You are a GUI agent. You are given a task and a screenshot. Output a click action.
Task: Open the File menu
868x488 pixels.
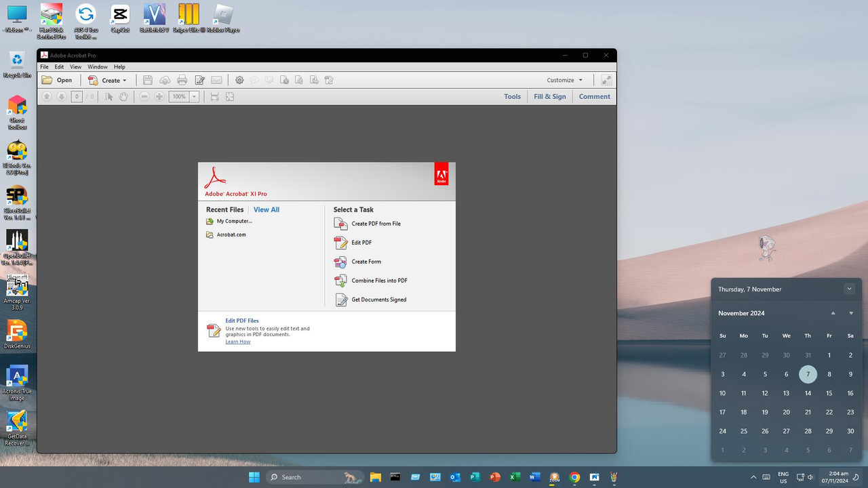[44, 67]
